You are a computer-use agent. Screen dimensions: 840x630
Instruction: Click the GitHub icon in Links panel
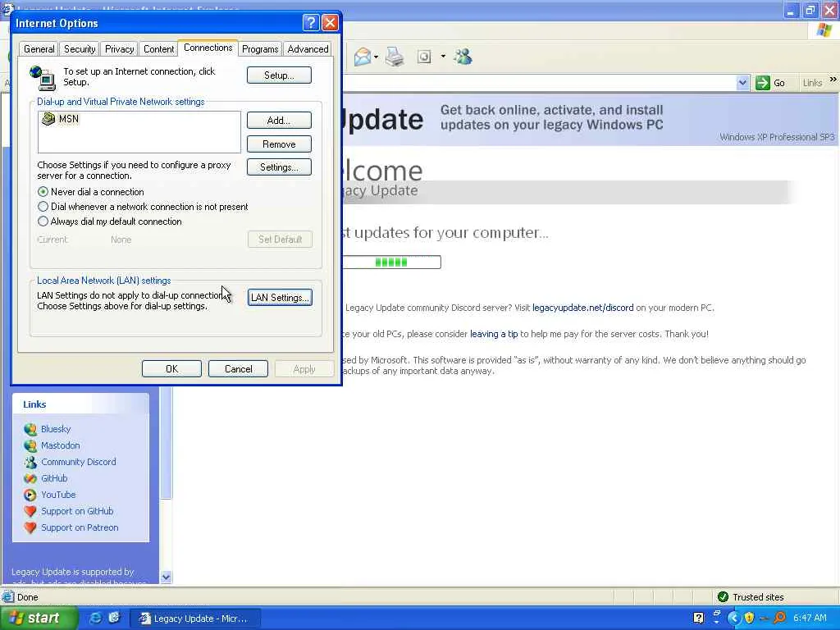(x=30, y=478)
